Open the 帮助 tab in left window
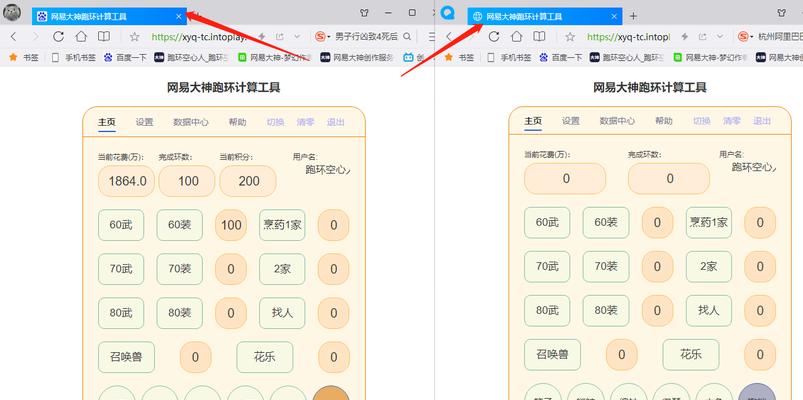The height and width of the screenshot is (400, 803). [x=237, y=122]
